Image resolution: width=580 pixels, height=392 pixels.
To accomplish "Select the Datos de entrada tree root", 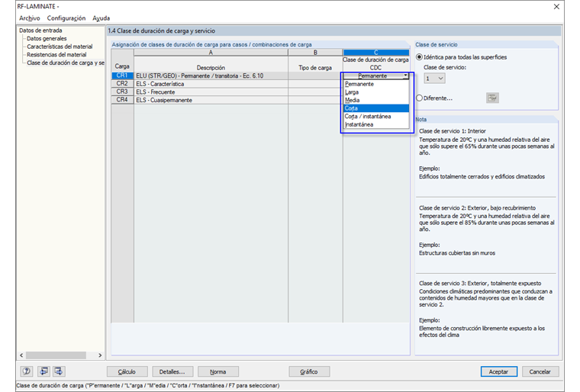I will (40, 31).
